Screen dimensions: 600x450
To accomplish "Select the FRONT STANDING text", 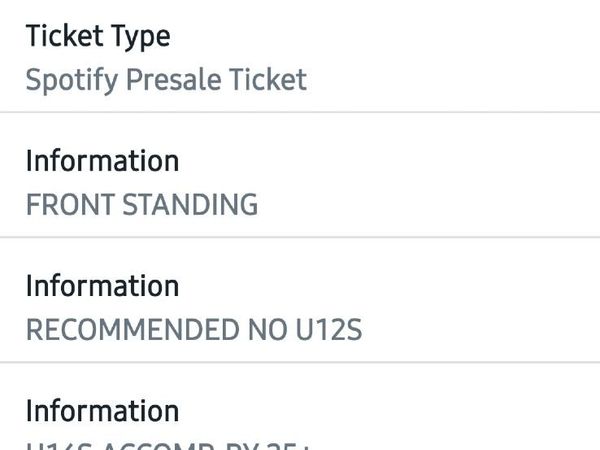I will click(142, 205).
